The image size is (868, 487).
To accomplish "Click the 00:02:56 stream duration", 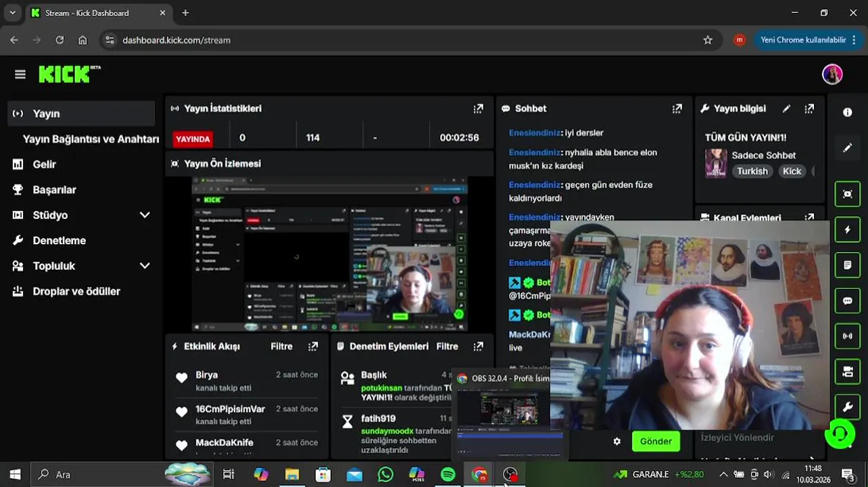I will 459,137.
